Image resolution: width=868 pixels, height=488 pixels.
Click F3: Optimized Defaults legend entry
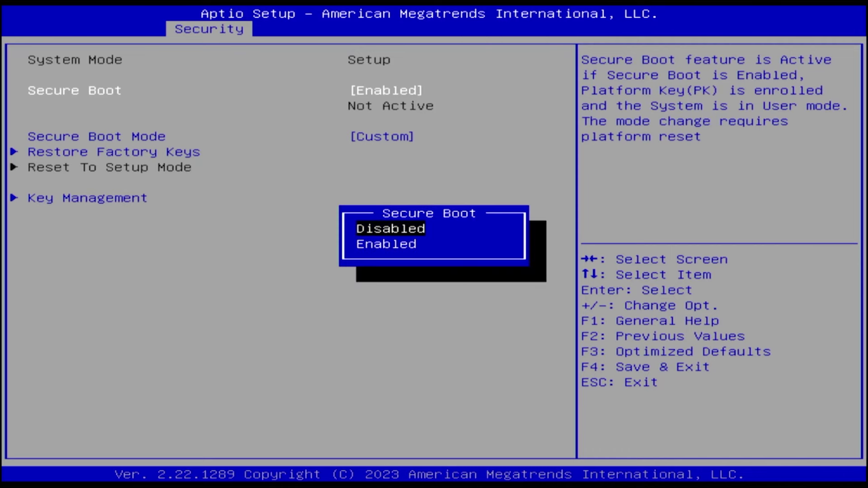click(676, 351)
